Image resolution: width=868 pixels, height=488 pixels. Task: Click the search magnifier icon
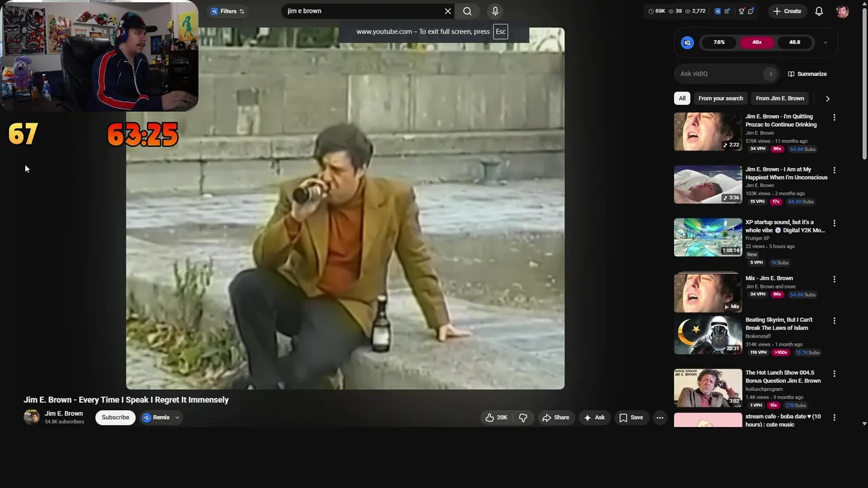pos(467,11)
